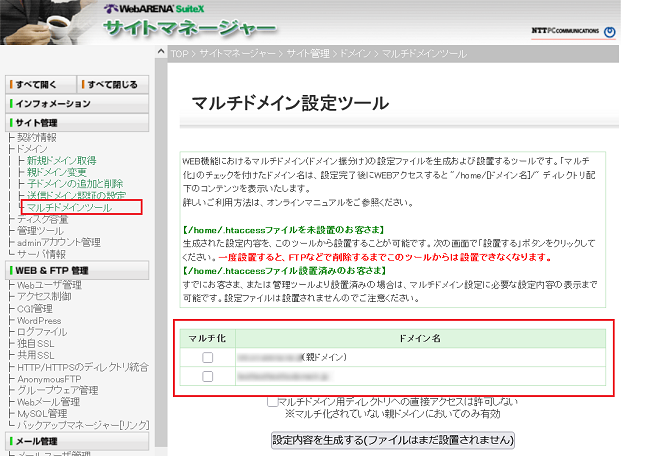650x456 pixels.
Task: Click the ドメイン tree node
Action: [32, 149]
